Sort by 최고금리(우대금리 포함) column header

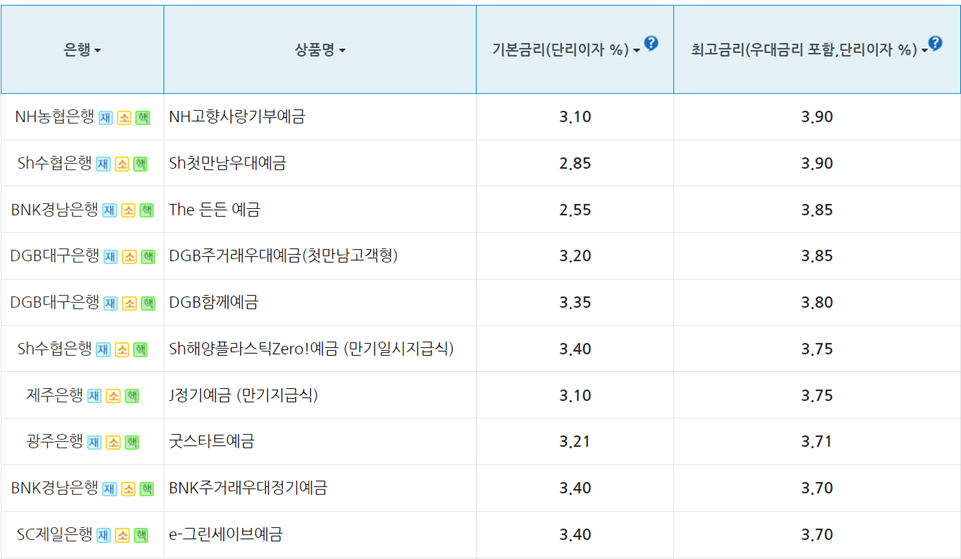(809, 50)
